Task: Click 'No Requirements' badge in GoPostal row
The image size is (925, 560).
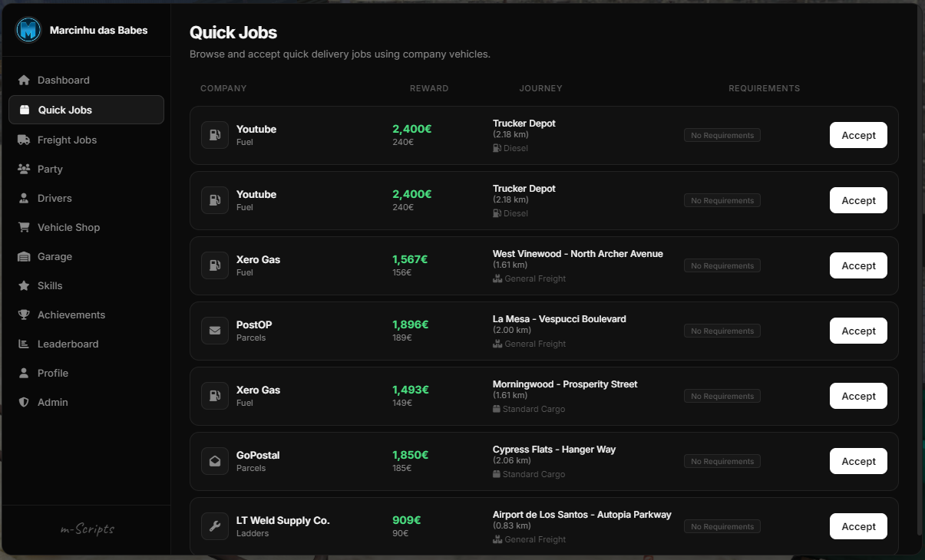Action: pyautogui.click(x=722, y=461)
